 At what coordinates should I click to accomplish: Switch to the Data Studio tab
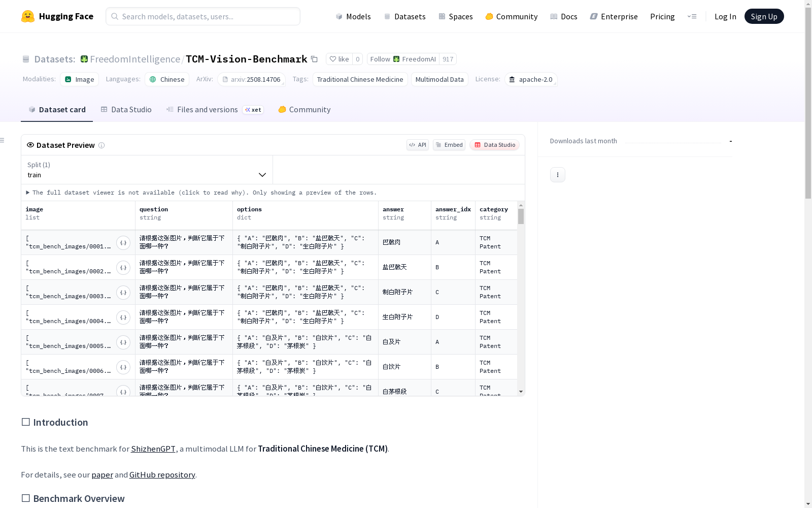pos(126,110)
